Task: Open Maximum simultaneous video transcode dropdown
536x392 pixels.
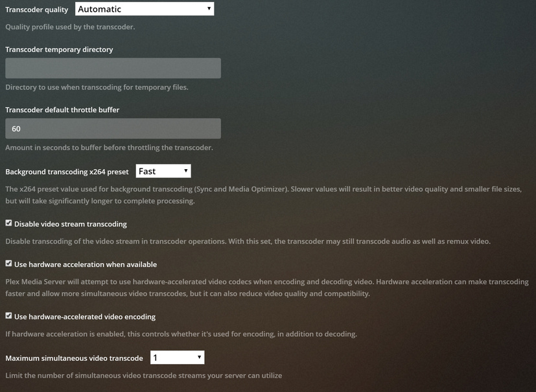Action: point(178,358)
